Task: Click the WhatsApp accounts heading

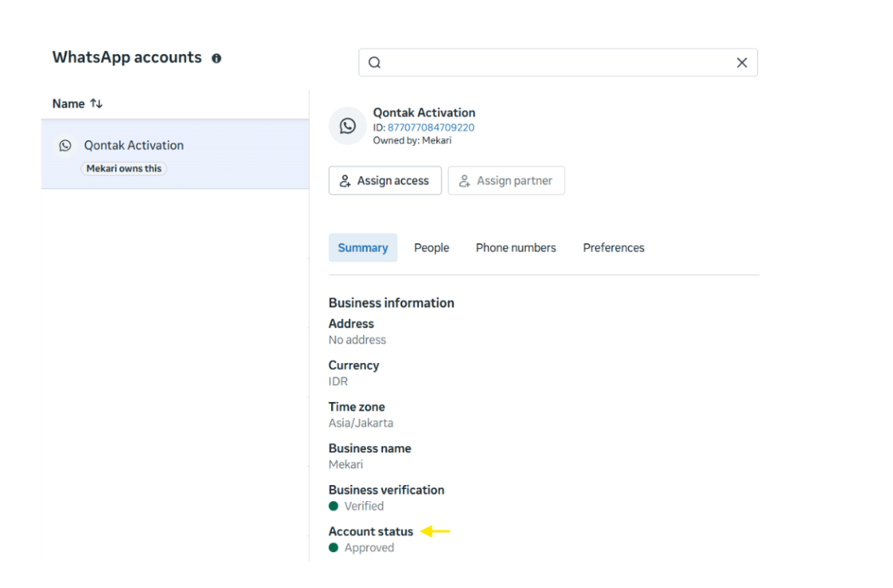Action: pyautogui.click(x=127, y=57)
